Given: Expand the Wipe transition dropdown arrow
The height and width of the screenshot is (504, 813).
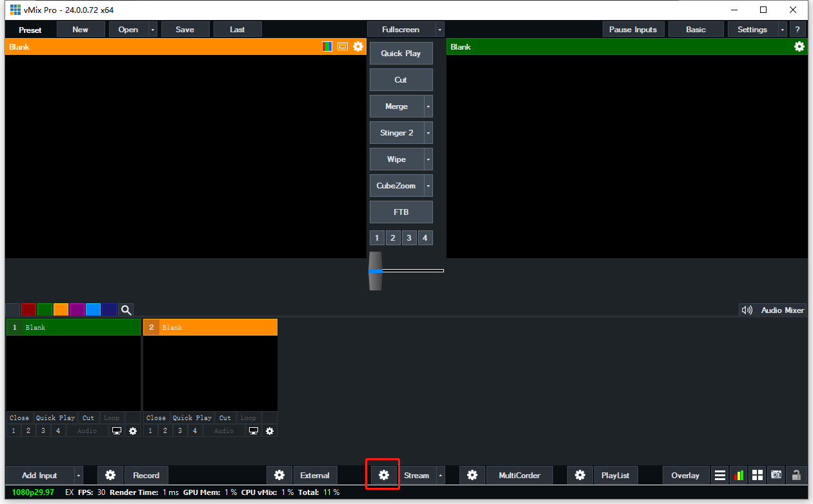Looking at the screenshot, I should click(428, 159).
